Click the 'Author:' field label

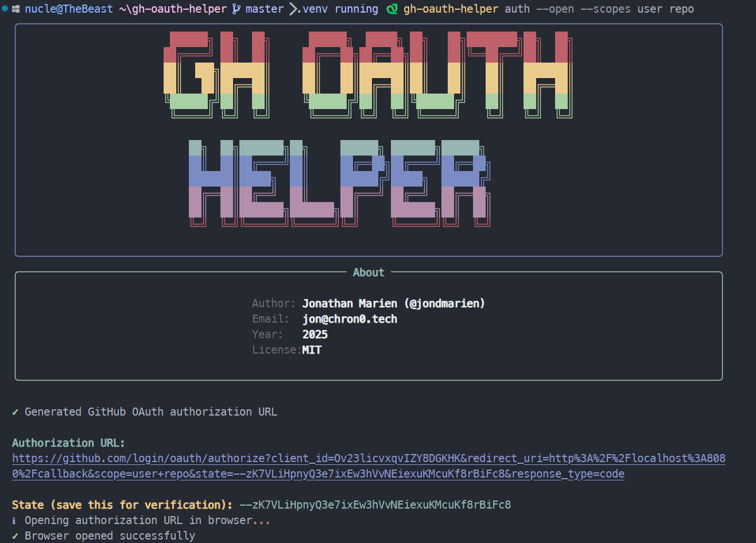click(273, 303)
